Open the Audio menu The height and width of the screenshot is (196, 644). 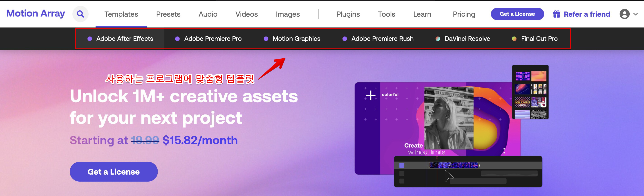208,14
